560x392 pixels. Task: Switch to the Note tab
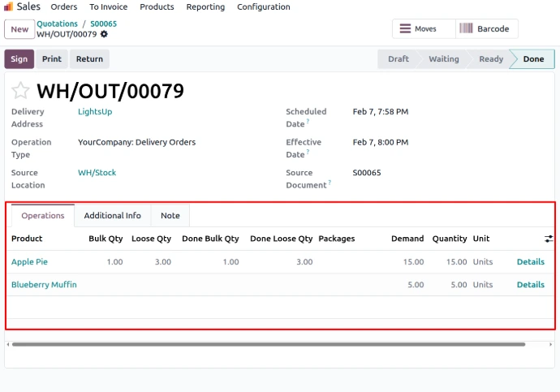click(x=170, y=216)
